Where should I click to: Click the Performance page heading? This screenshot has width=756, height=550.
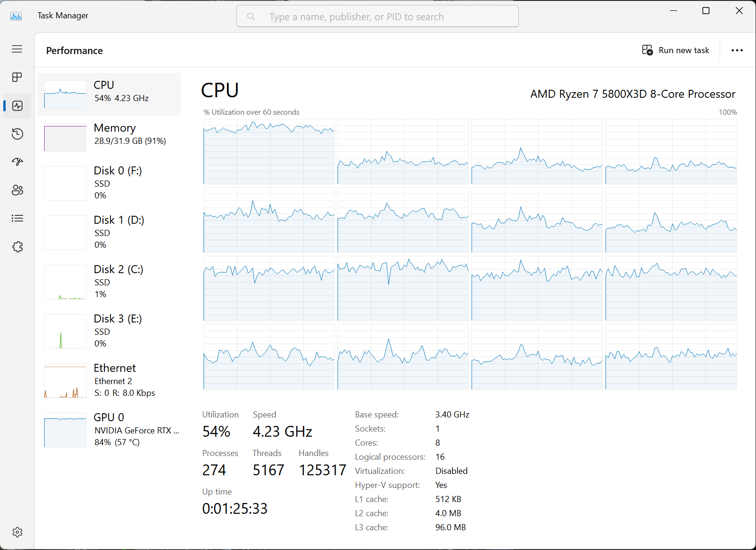coord(74,51)
